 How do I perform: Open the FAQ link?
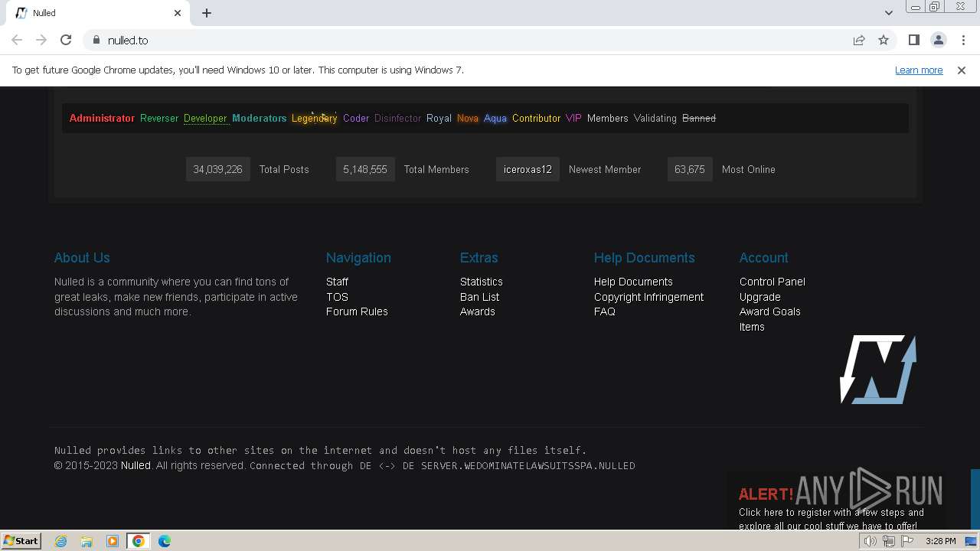point(605,311)
